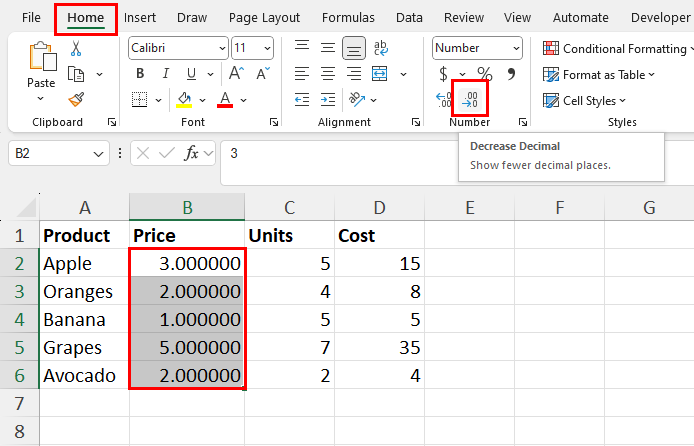Apply yellow fill color bucket
This screenshot has height=446, width=694.
(184, 100)
